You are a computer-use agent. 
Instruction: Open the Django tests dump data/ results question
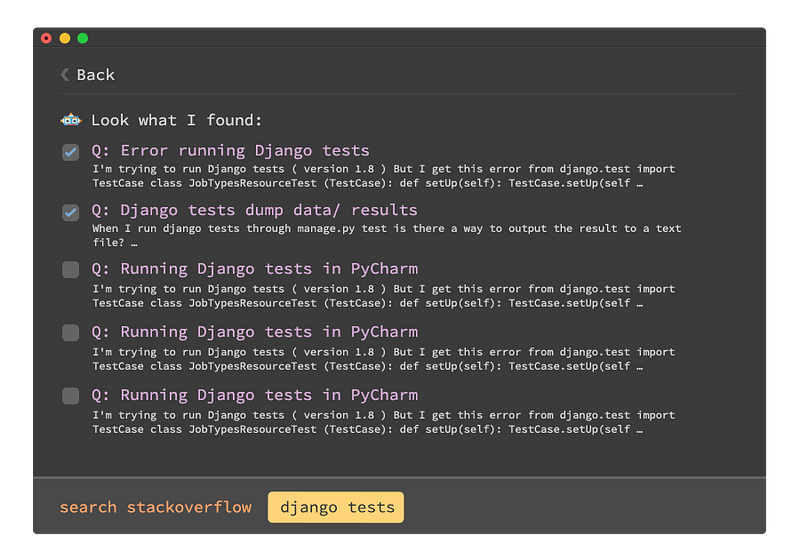point(254,210)
